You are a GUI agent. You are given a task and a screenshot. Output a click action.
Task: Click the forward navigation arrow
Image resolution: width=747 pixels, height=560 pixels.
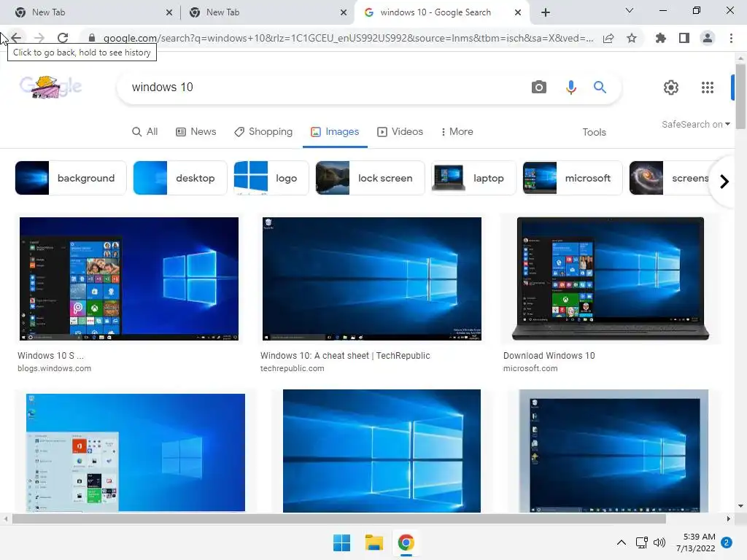[x=39, y=38]
